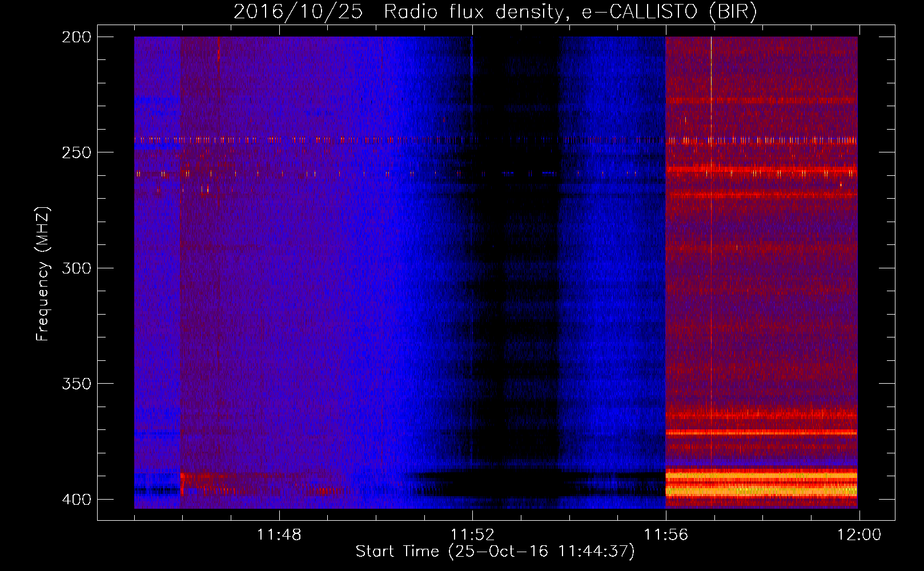Click the thin white vertical spike after 11:56

(x=711, y=217)
